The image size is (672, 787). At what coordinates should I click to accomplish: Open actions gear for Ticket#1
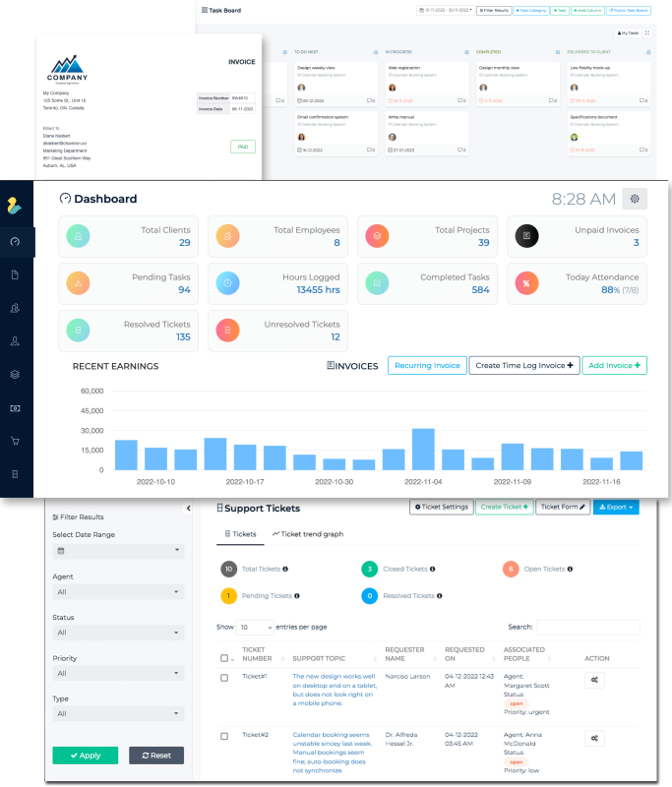coord(594,680)
